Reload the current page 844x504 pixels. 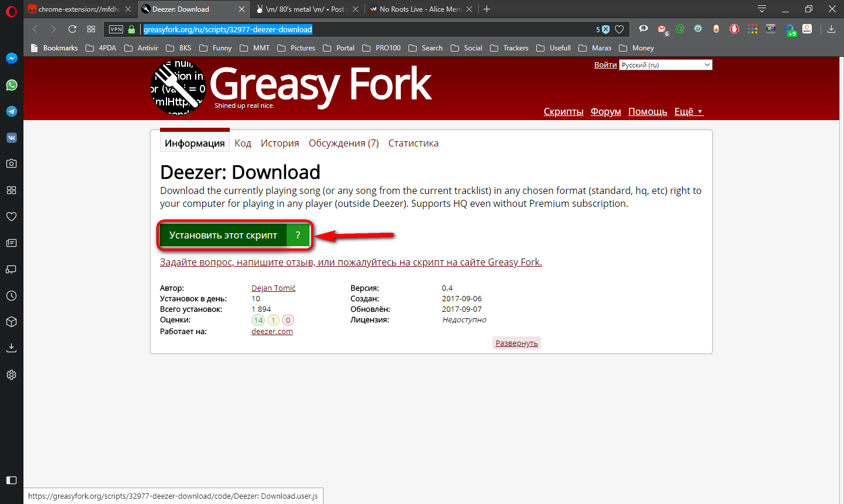coord(72,29)
